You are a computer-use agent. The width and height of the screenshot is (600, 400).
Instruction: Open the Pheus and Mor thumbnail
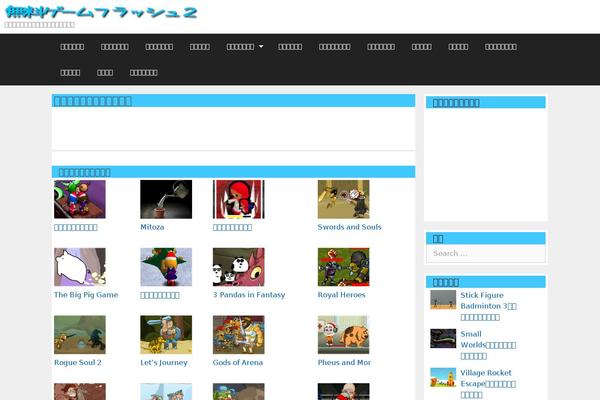[344, 335]
